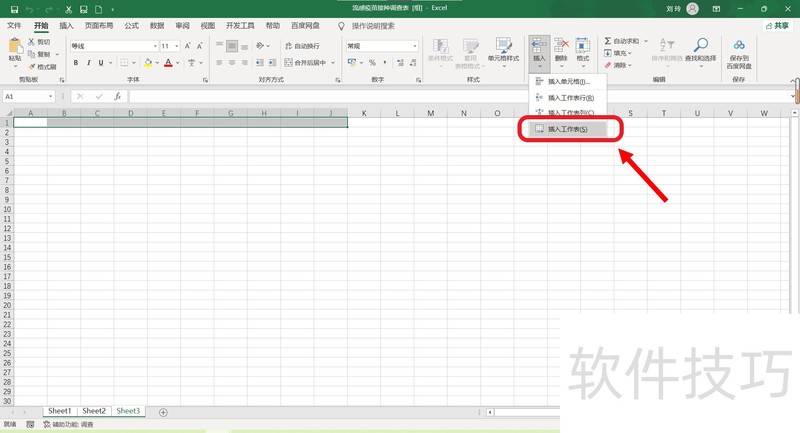The width and height of the screenshot is (800, 433).
Task: Toggle underline formatting U button
Action: pyautogui.click(x=103, y=63)
